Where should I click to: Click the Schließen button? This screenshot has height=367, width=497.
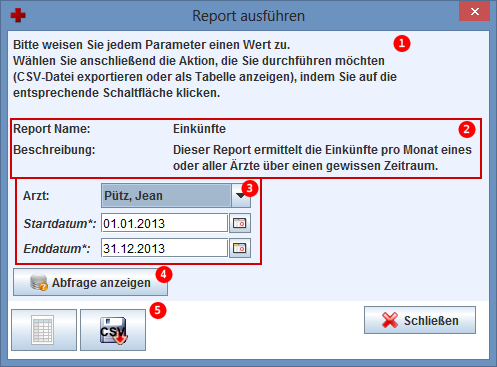coord(420,320)
